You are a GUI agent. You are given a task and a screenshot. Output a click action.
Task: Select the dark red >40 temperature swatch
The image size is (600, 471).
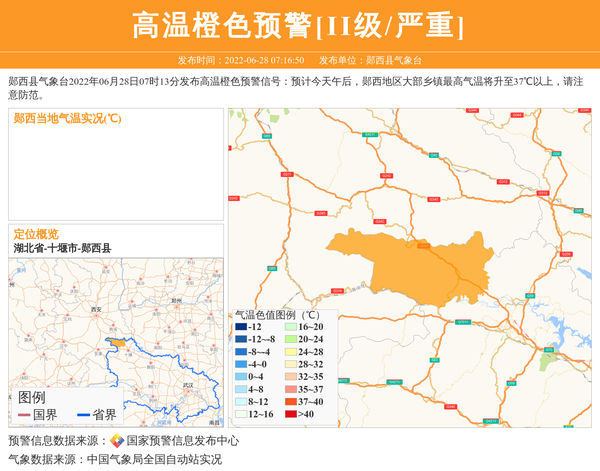coord(288,414)
